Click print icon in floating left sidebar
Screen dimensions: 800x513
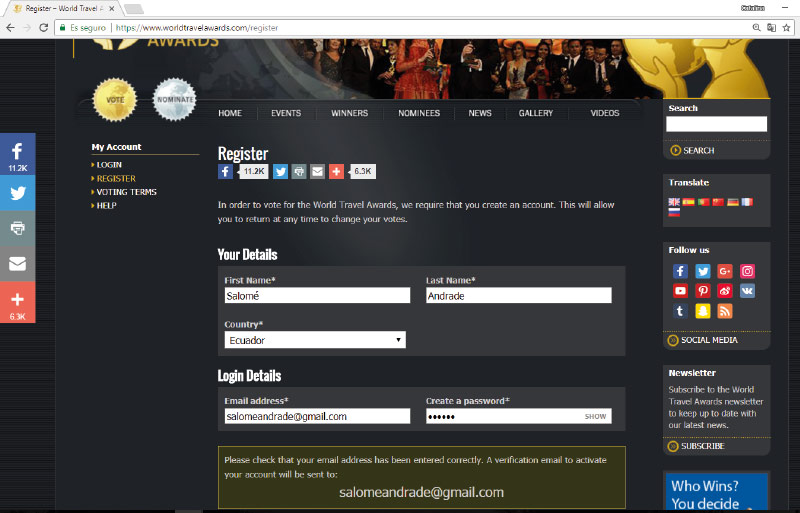tap(17, 228)
